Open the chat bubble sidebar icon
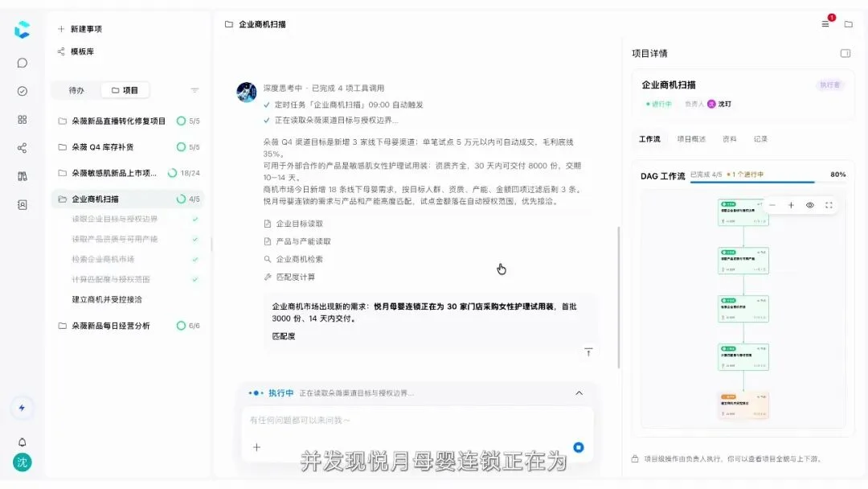868x489 pixels. pyautogui.click(x=23, y=63)
